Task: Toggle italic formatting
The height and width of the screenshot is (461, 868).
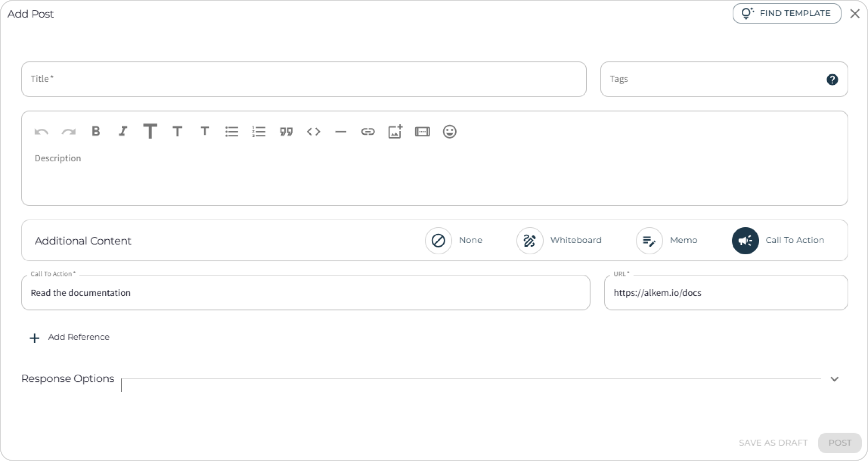Action: tap(122, 132)
